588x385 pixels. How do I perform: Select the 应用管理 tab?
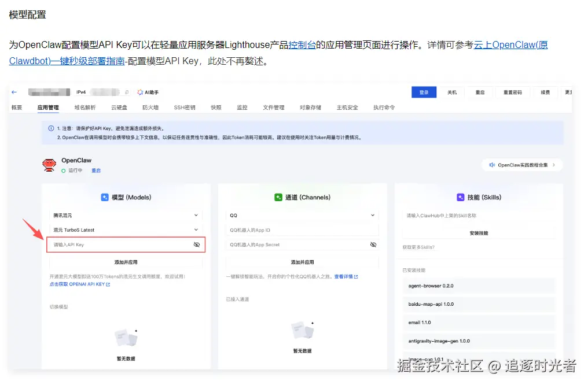(x=48, y=108)
